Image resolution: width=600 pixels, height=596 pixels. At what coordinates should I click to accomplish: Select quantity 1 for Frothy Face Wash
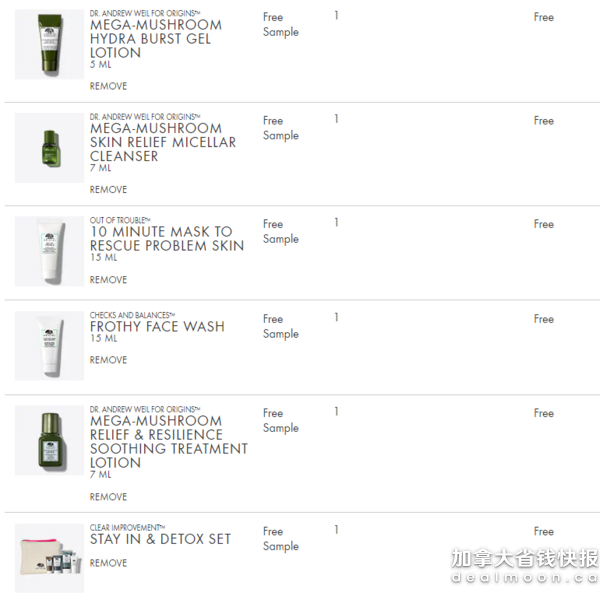[336, 317]
